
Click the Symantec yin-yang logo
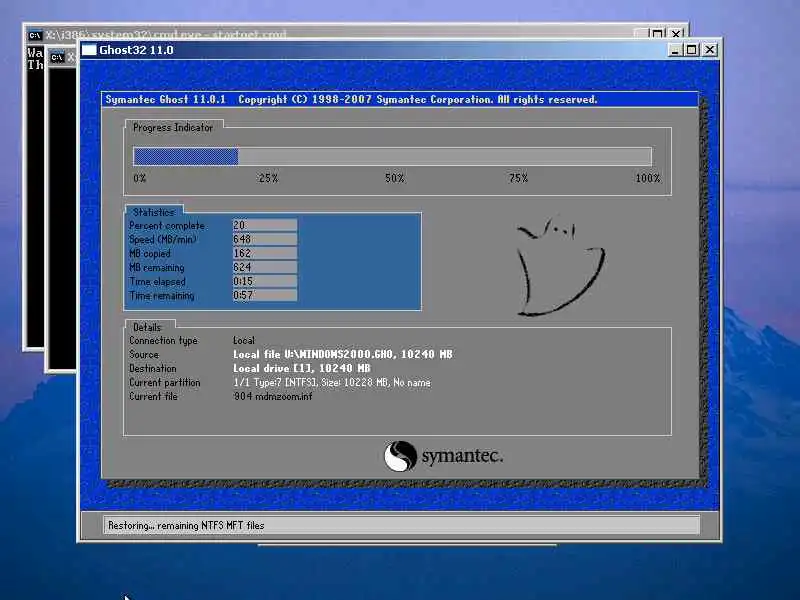point(400,456)
